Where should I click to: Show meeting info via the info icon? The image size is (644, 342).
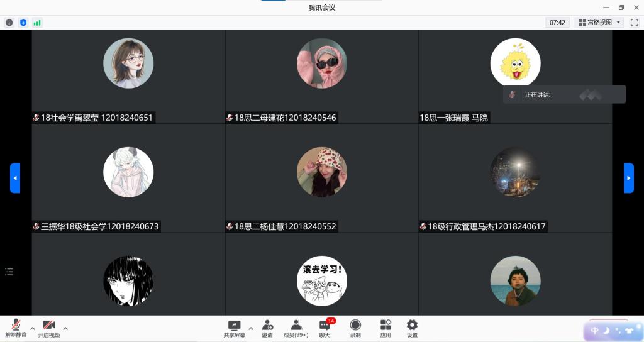9,23
